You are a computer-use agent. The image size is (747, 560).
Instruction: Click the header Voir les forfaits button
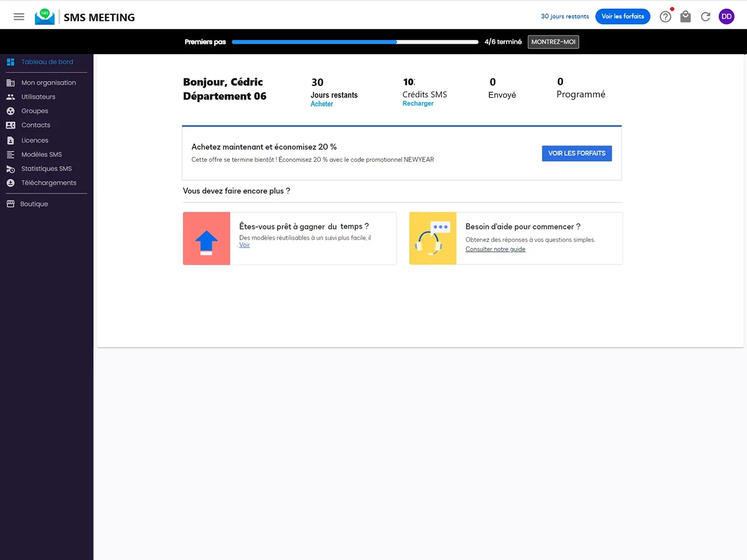pos(622,17)
